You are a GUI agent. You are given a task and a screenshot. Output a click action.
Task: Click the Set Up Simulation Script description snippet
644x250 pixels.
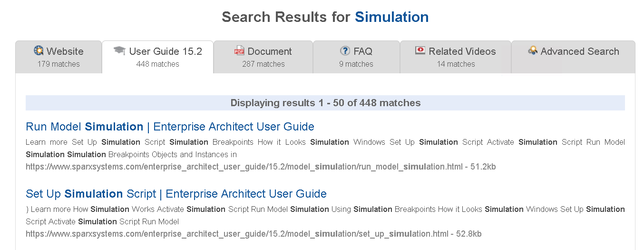(325, 215)
